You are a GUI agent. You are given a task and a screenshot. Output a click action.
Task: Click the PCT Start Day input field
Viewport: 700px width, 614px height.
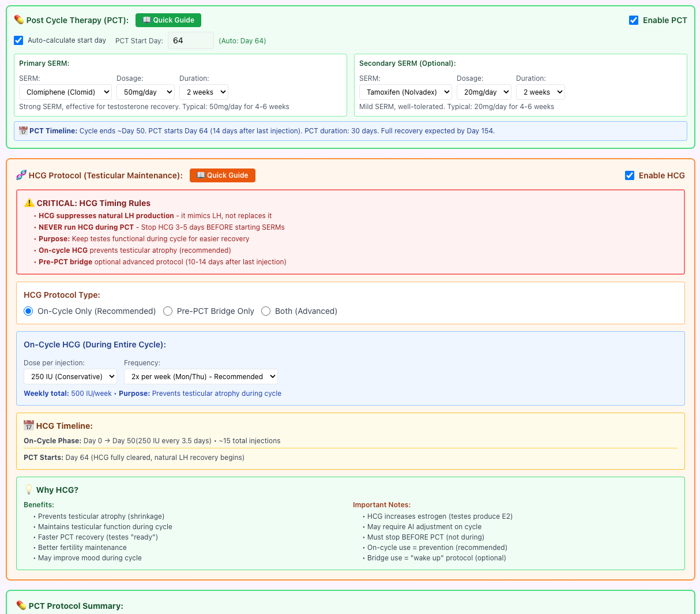tap(191, 40)
